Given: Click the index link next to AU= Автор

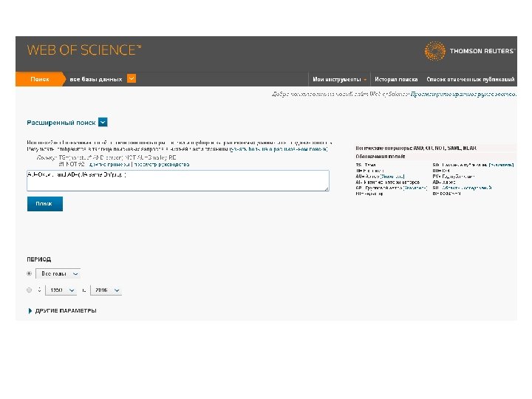Looking at the screenshot, I should [x=392, y=177].
